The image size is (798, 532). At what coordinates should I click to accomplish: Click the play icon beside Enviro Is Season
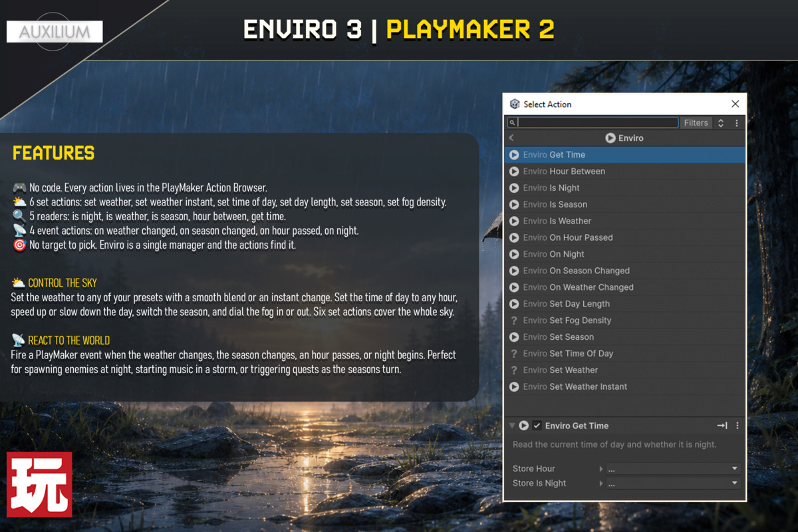tap(514, 205)
